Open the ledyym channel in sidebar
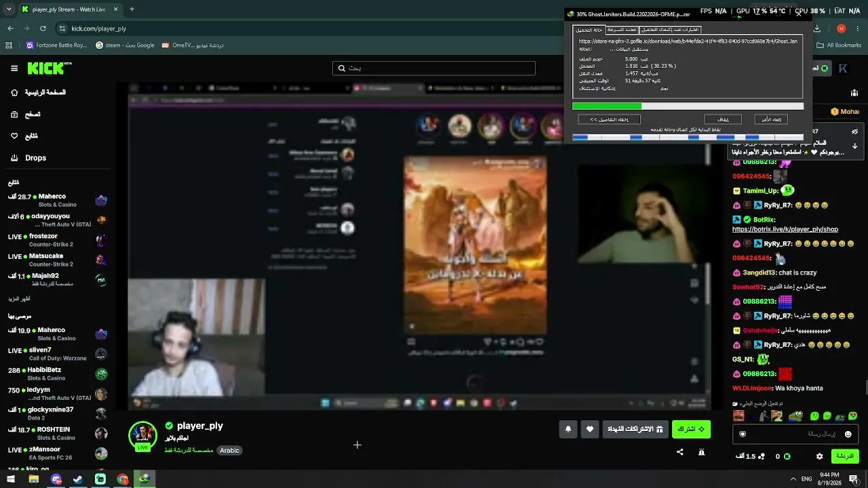The image size is (868, 488). [58, 394]
